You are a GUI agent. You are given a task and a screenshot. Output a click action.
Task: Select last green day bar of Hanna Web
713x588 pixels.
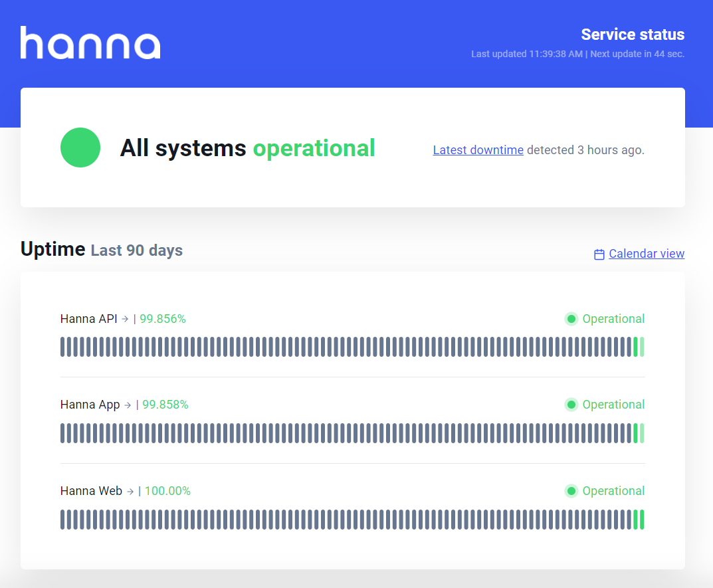[642, 520]
